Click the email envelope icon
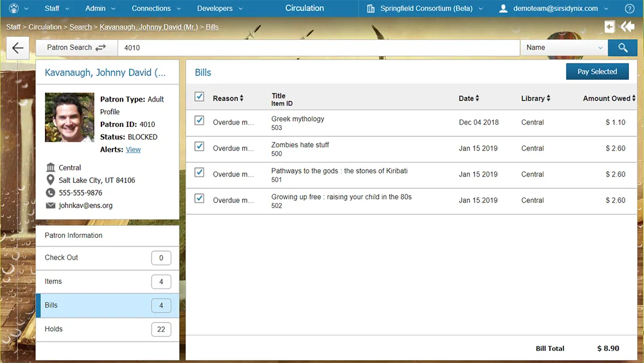 point(51,205)
